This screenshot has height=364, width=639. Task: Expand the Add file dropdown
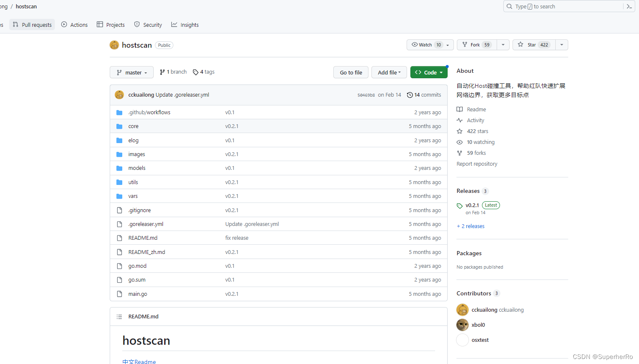pyautogui.click(x=389, y=72)
